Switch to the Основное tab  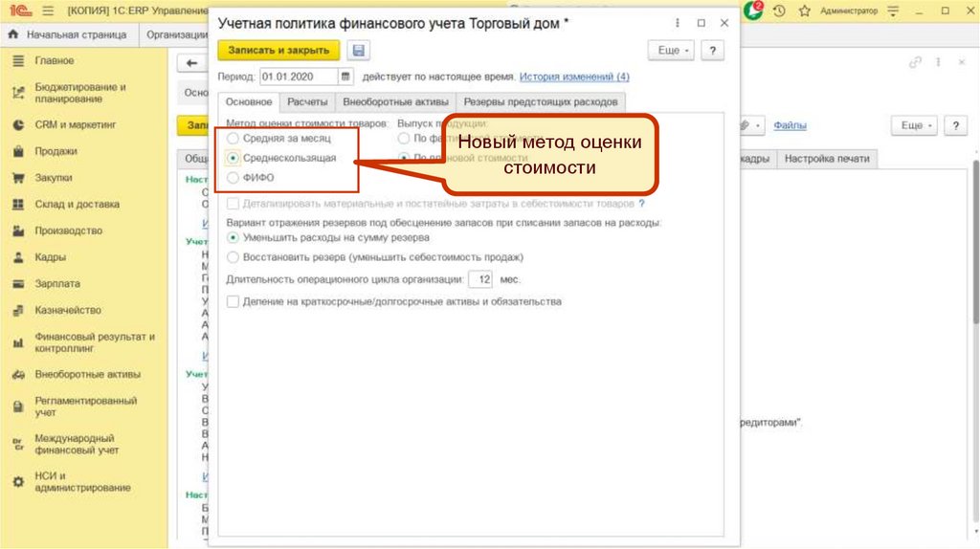249,101
